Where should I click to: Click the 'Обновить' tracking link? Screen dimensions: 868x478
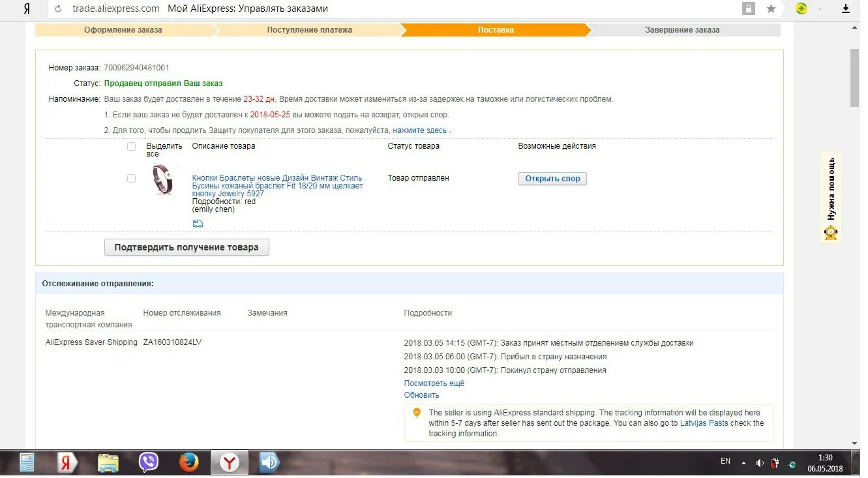(422, 395)
